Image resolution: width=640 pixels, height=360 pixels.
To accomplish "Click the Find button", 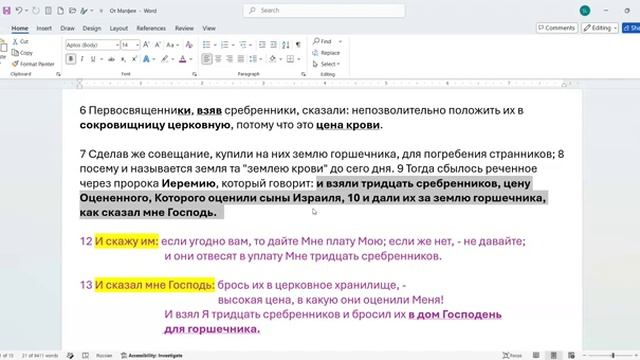I will pos(322,41).
